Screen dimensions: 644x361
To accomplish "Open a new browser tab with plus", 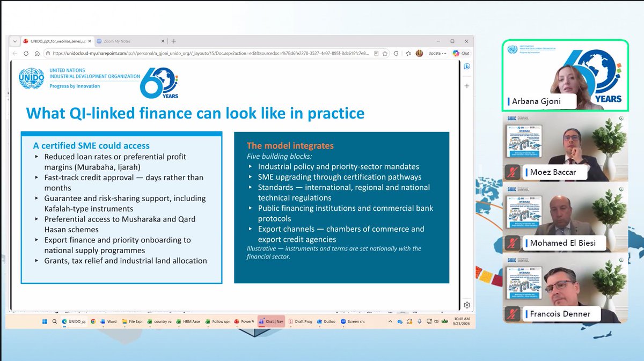I will tap(174, 41).
